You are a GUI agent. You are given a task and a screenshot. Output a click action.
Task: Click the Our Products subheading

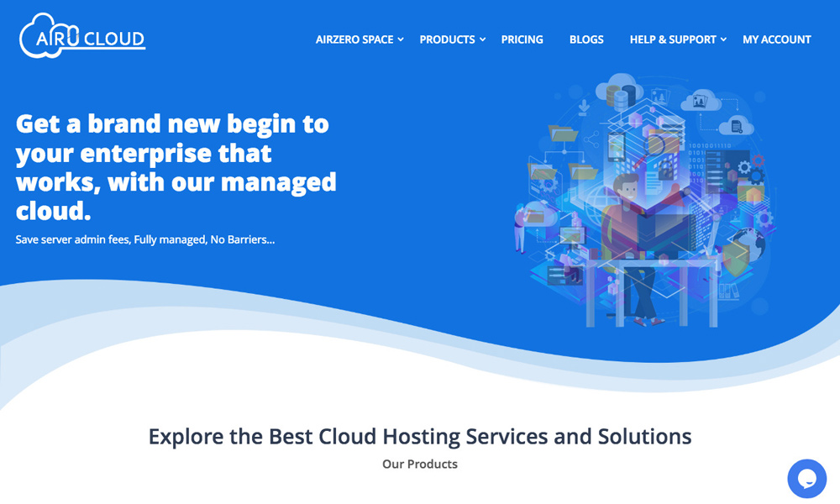419,464
